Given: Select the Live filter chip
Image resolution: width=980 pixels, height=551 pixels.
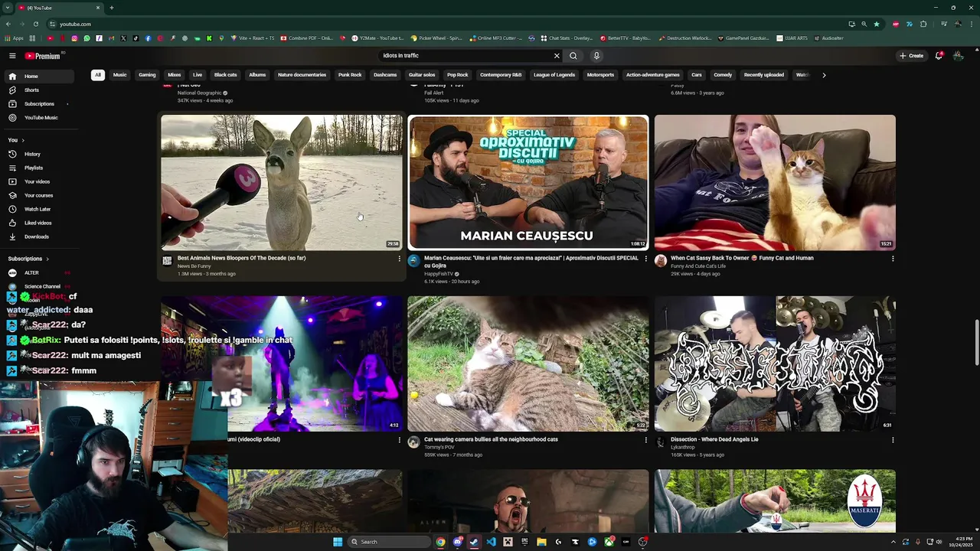Looking at the screenshot, I should pyautogui.click(x=198, y=75).
